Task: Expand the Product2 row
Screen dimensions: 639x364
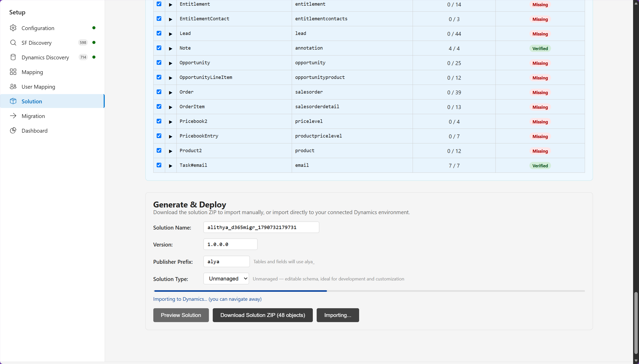Action: 171,151
